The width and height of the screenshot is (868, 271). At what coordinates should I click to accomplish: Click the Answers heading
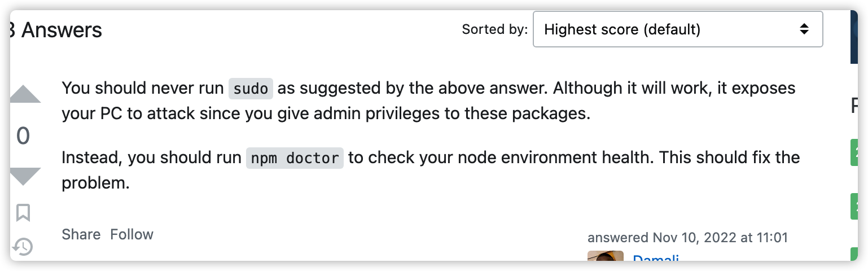(56, 30)
